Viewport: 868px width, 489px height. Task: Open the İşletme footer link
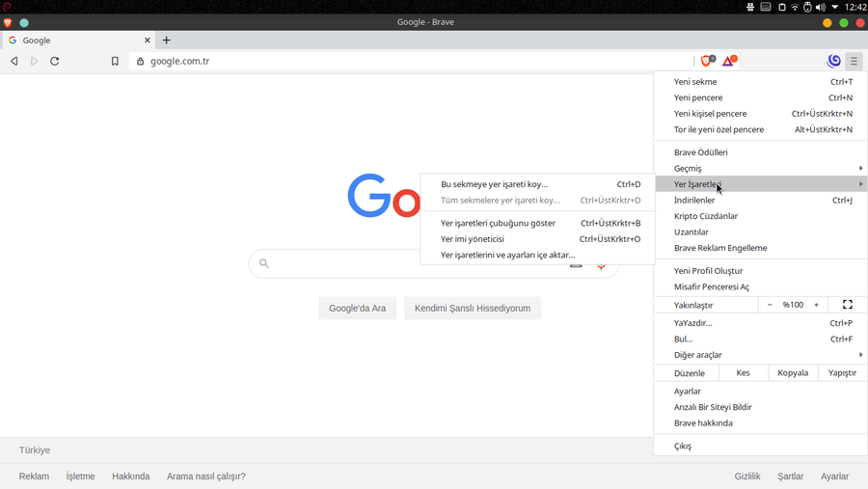point(80,476)
